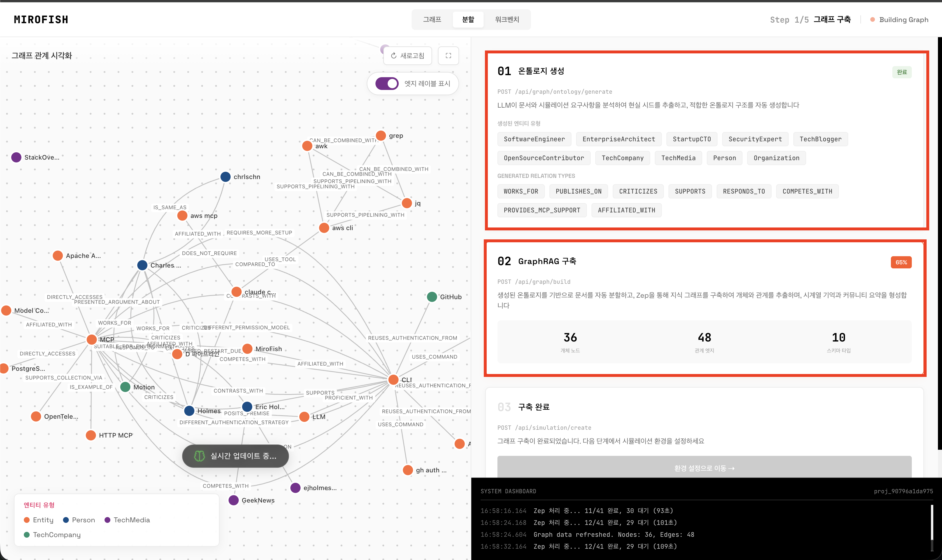942x560 pixels.
Task: Click the TechMedia purple legend swatch
Action: (107, 520)
